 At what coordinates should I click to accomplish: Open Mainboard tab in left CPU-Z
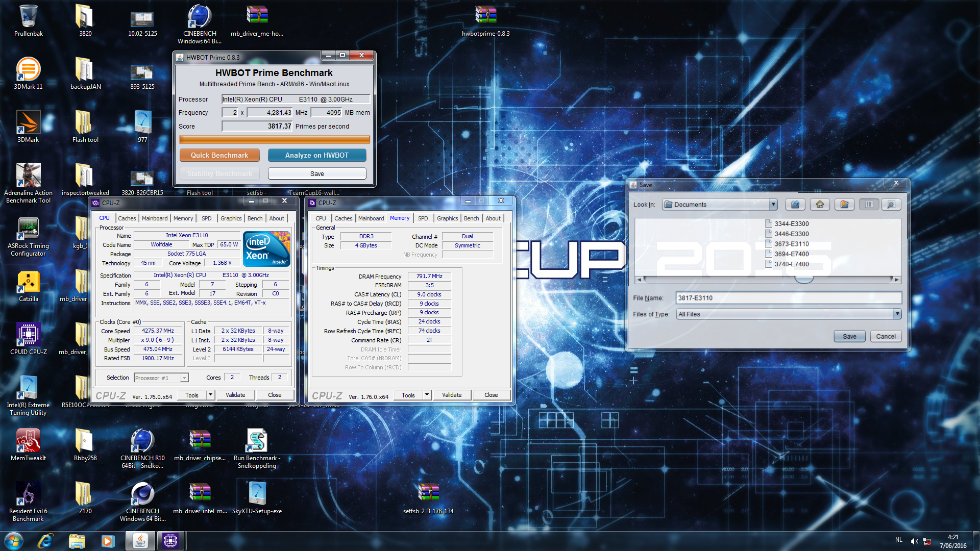click(155, 218)
